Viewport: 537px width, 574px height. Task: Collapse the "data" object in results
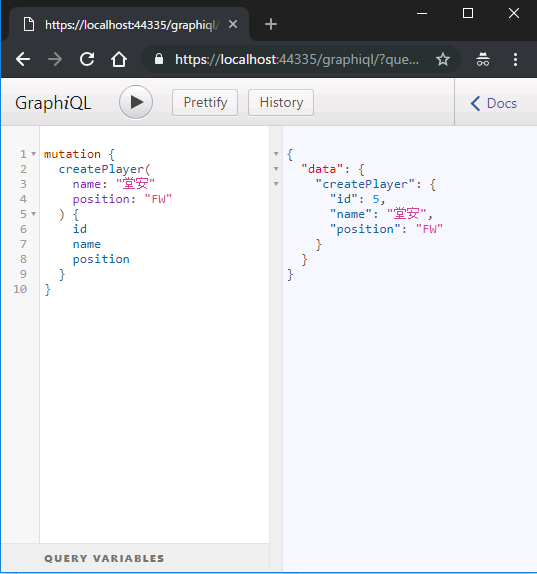[x=276, y=169]
